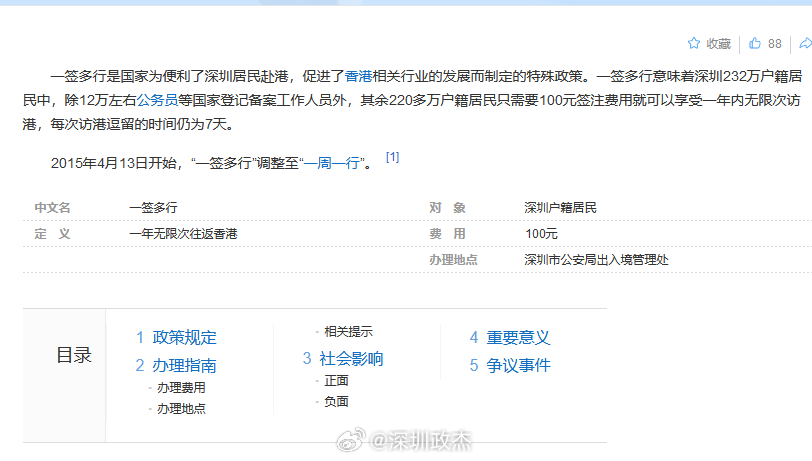The height and width of the screenshot is (461, 812).
Task: Click the 目录 heading
Action: 74,355
